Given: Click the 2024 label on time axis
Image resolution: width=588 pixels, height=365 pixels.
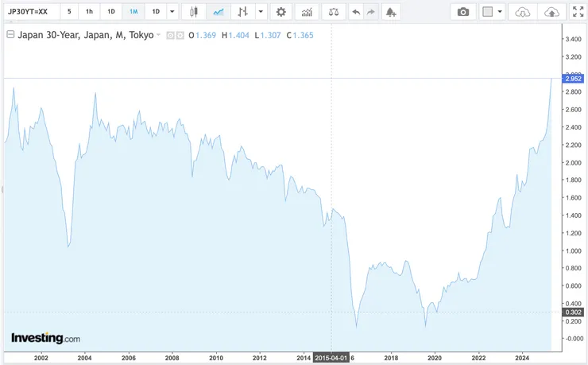Looking at the screenshot, I should (x=522, y=358).
